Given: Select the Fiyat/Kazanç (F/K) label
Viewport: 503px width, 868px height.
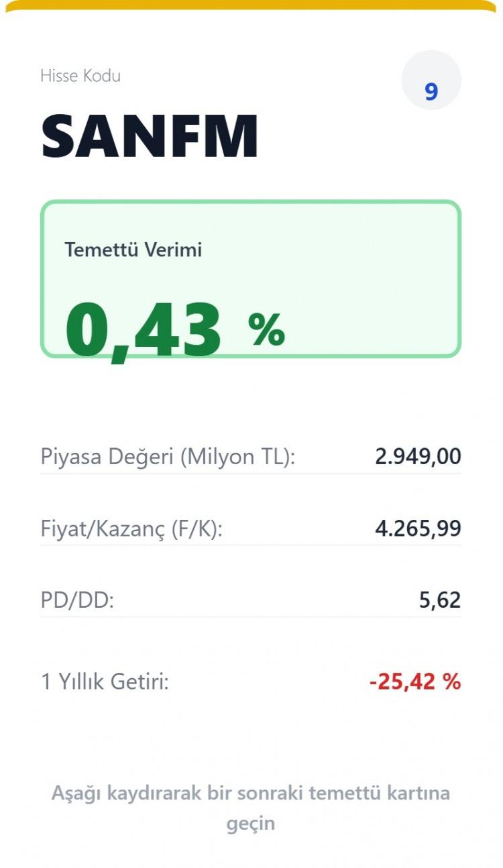Looking at the screenshot, I should click(x=131, y=529).
